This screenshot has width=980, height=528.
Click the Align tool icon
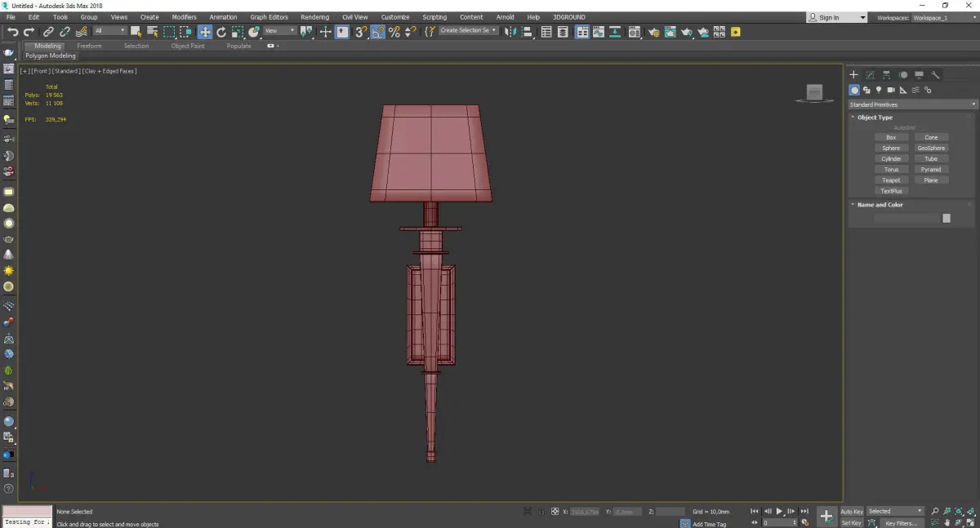(527, 32)
